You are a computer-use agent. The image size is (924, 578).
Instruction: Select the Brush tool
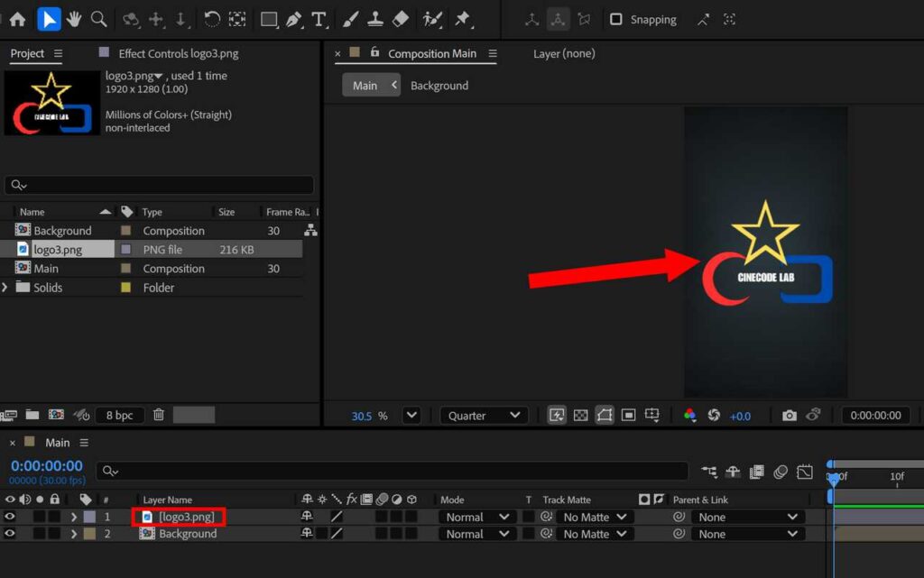point(350,20)
